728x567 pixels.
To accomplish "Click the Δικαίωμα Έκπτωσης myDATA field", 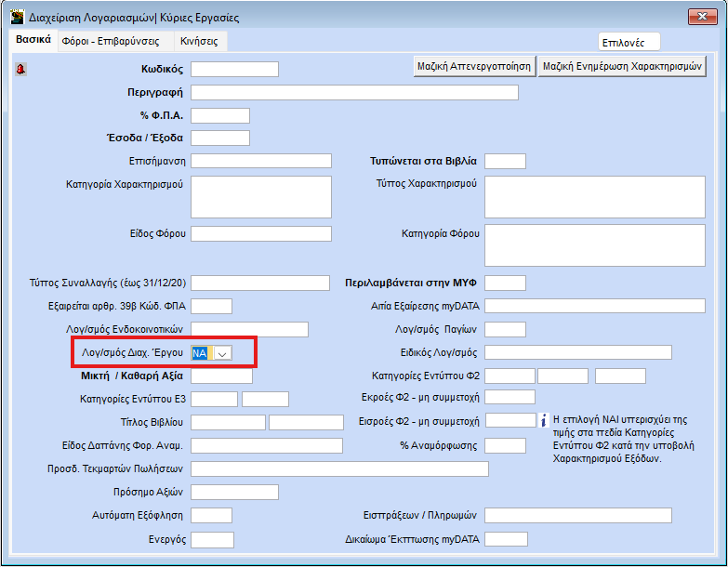I will (506, 539).
